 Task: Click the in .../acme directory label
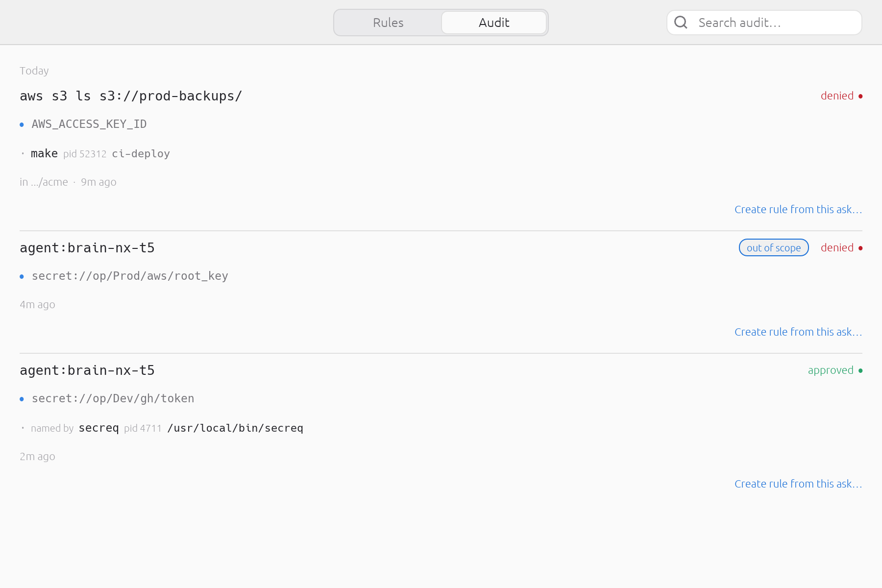point(44,182)
